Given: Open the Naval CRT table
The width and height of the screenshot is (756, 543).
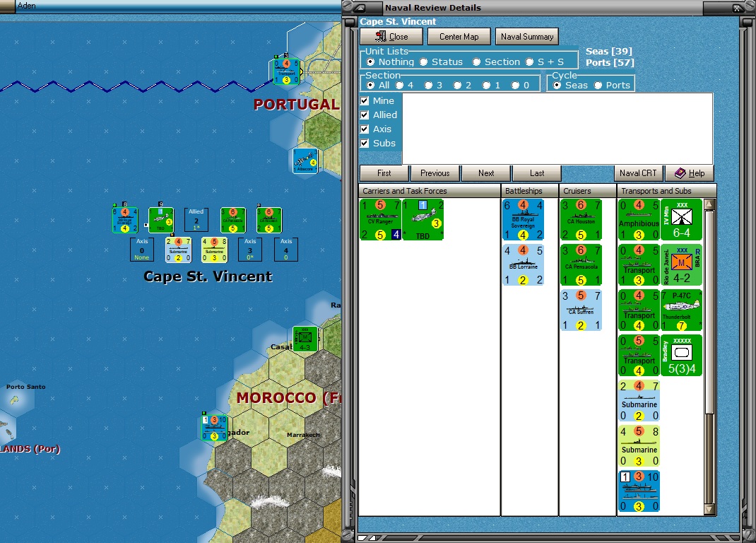Looking at the screenshot, I should coord(638,173).
